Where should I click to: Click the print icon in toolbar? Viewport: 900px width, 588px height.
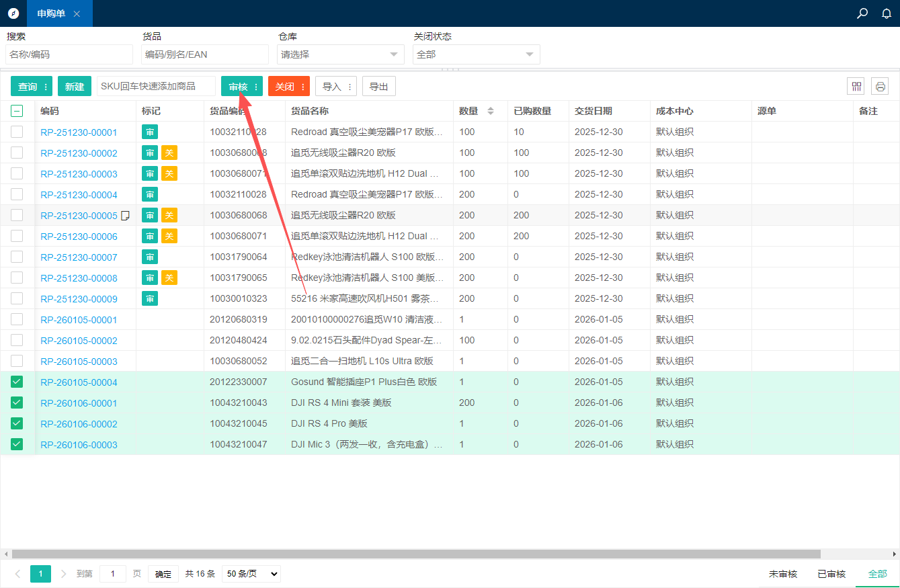pyautogui.click(x=880, y=86)
